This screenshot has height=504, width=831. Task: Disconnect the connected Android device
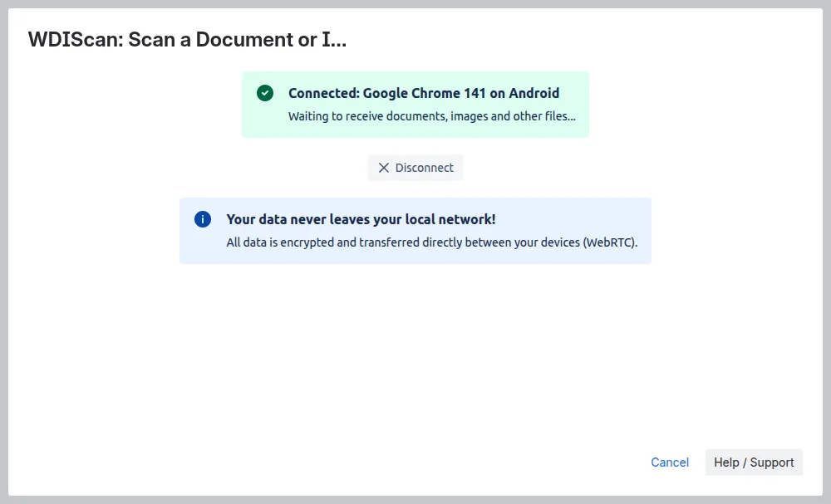click(x=415, y=168)
